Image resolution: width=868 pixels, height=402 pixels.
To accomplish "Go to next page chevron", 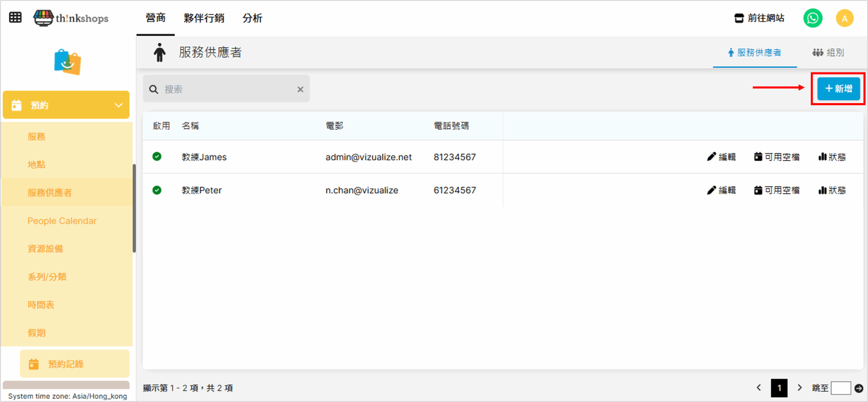I will tap(800, 387).
